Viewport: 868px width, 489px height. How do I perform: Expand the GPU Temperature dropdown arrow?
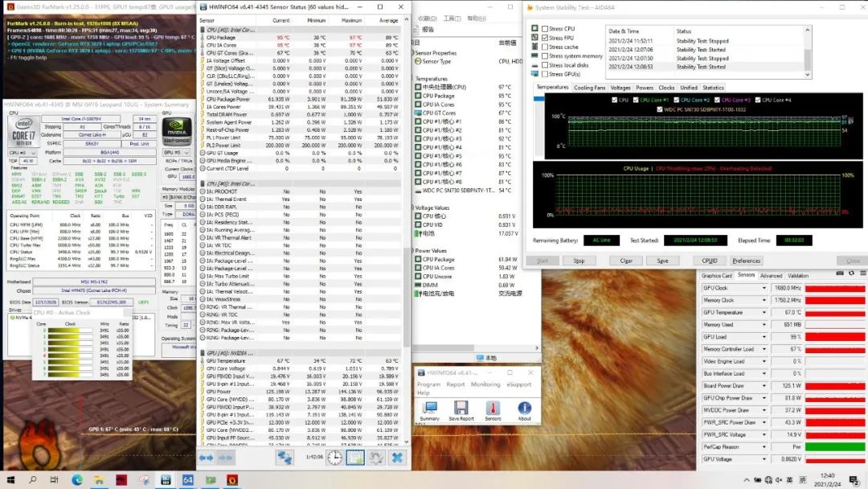(x=763, y=312)
